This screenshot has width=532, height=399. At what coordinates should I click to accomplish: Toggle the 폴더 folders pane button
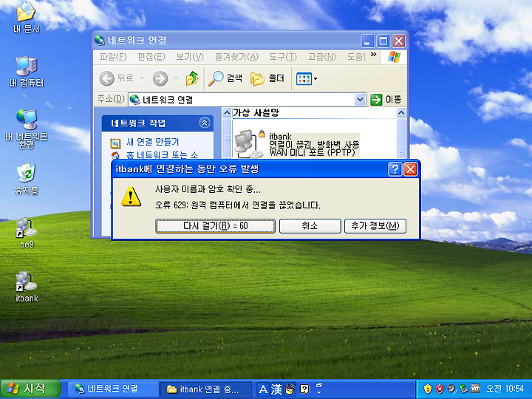[x=267, y=78]
